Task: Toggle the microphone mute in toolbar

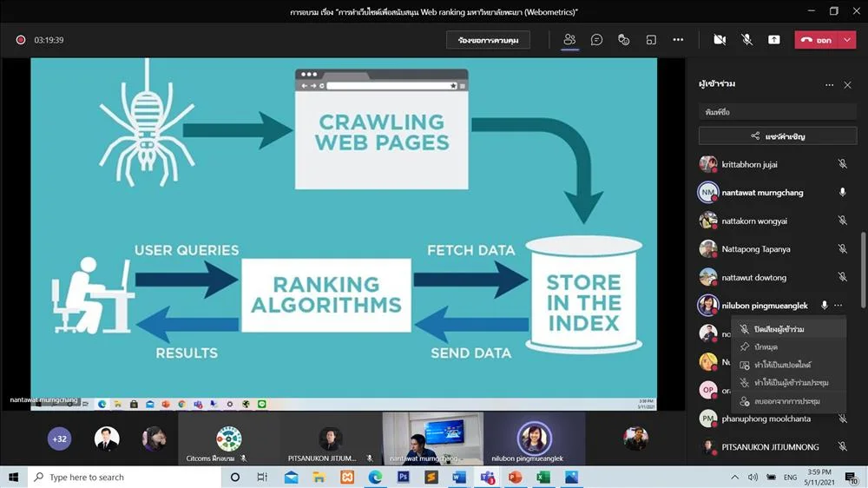Action: [x=746, y=40]
